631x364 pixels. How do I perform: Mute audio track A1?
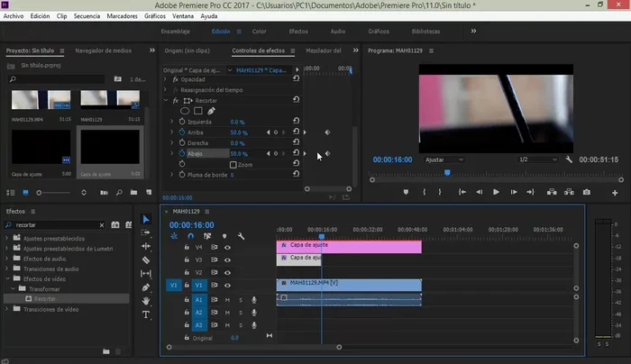(x=227, y=299)
